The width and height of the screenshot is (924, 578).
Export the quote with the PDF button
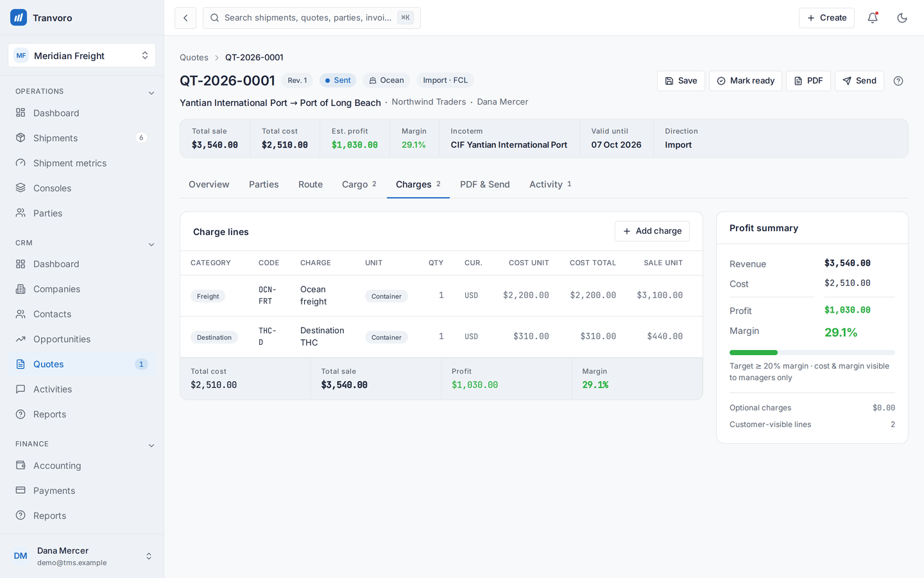click(809, 81)
